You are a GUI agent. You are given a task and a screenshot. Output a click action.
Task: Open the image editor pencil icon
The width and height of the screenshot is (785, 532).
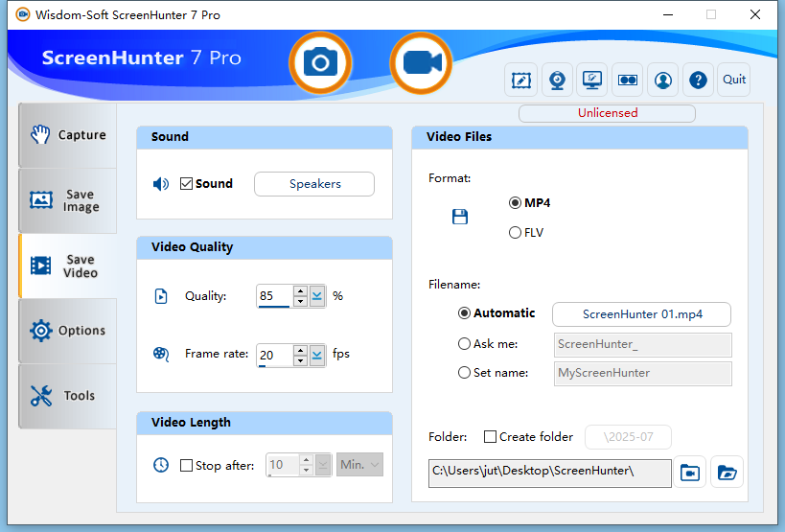click(x=521, y=81)
